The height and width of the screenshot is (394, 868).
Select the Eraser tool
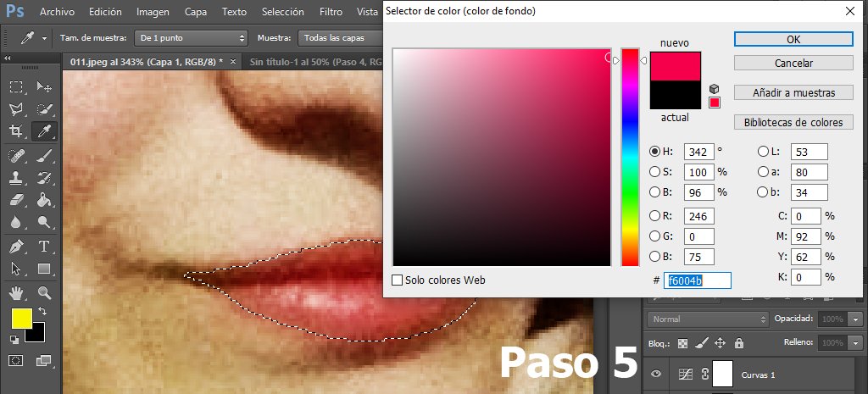(x=16, y=200)
